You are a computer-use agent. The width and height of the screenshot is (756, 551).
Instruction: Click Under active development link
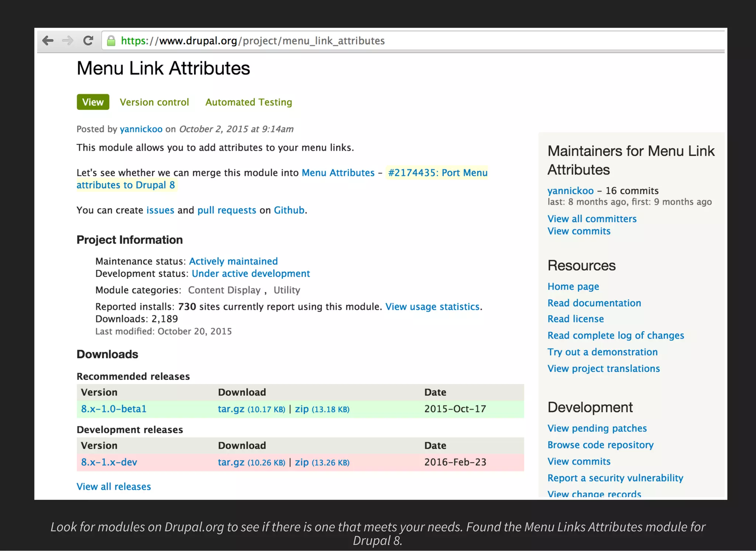point(251,274)
